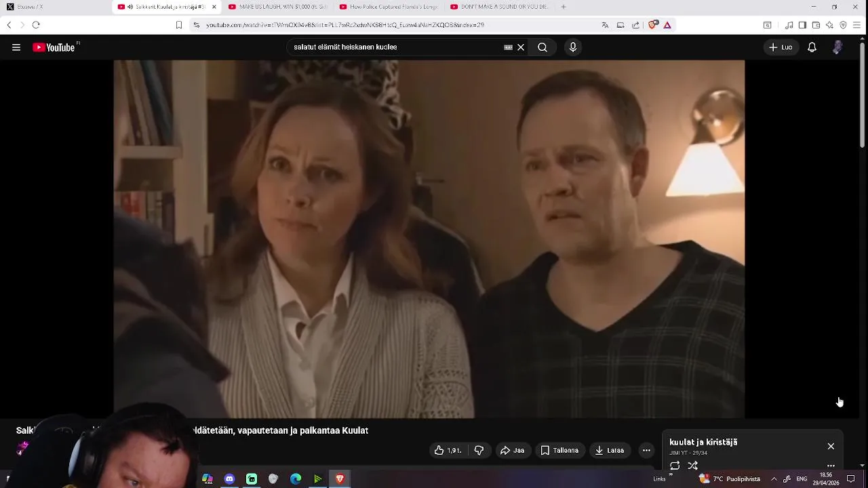Share the video with Jaa
868x488 pixels.
(512, 450)
